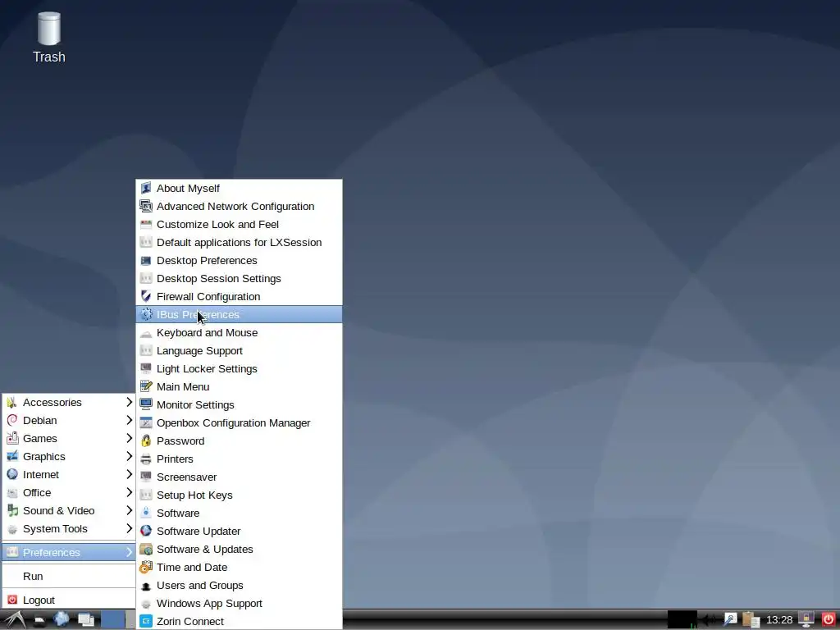Click the Software store icon

click(146, 514)
